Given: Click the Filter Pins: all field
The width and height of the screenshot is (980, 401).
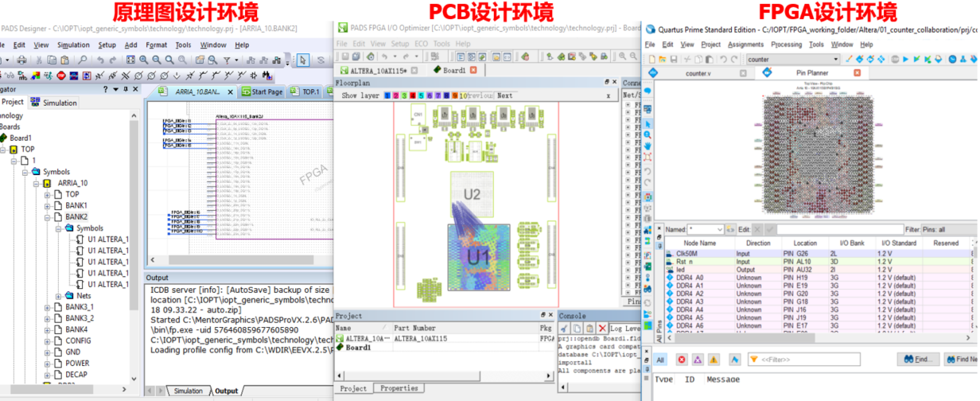Looking at the screenshot, I should click(x=950, y=229).
